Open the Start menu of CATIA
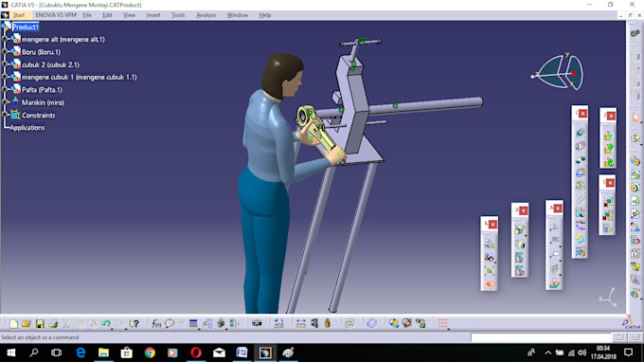Image resolution: width=644 pixels, height=362 pixels. click(x=19, y=15)
